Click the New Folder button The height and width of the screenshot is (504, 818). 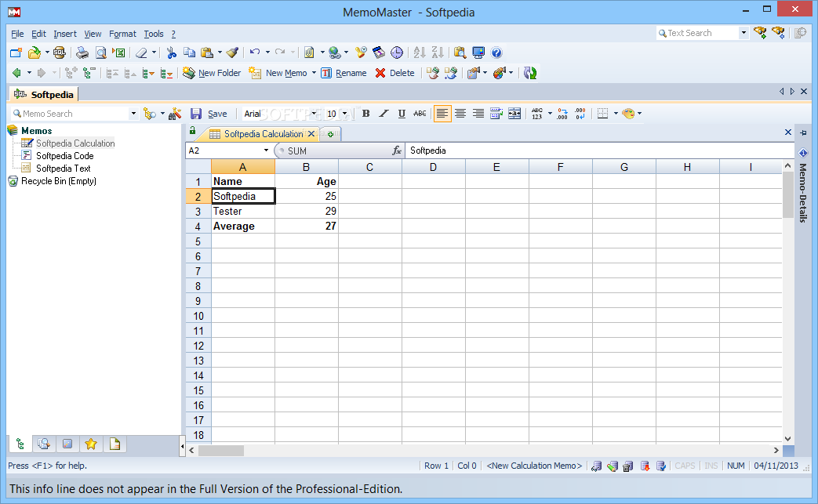(x=212, y=73)
